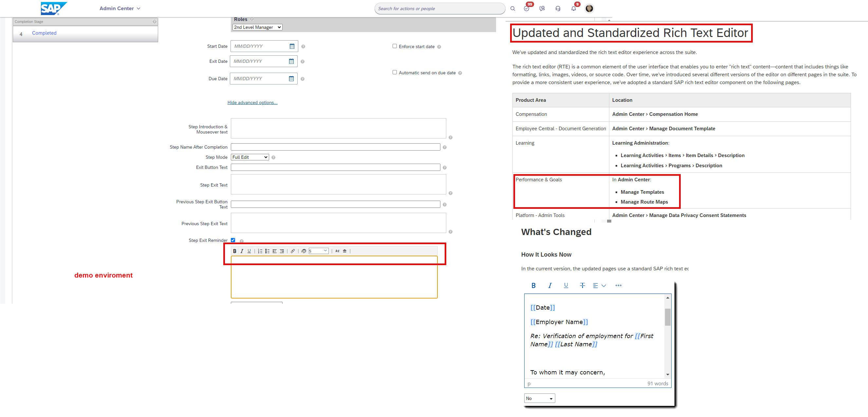The image size is (868, 417).
Task: Toggle Underline in the reminder editor toolbar
Action: pos(249,251)
